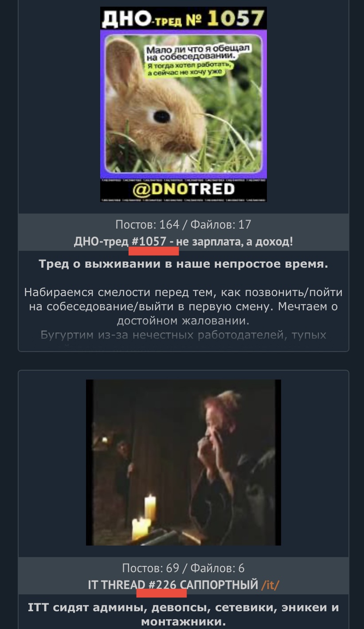This screenshot has width=364, height=629.
Task: Select heading 'Тред о выживании в наше непростое время.'
Action: [183, 265]
